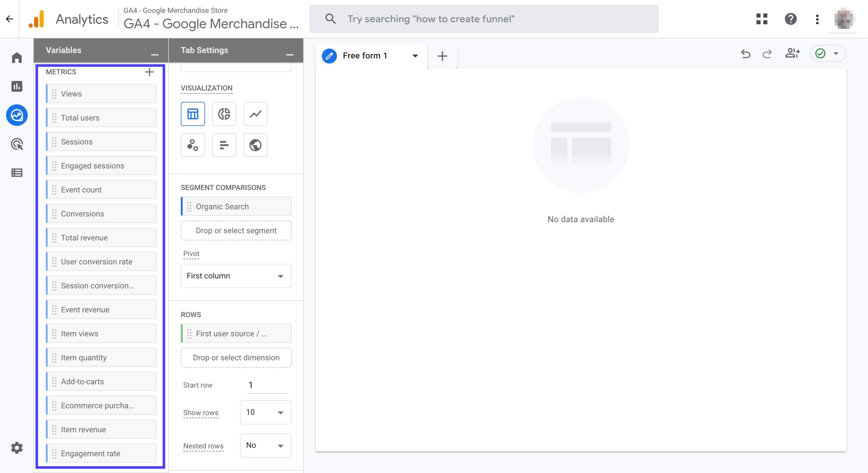The width and height of the screenshot is (868, 473).
Task: Click the search bar field
Action: (x=484, y=19)
